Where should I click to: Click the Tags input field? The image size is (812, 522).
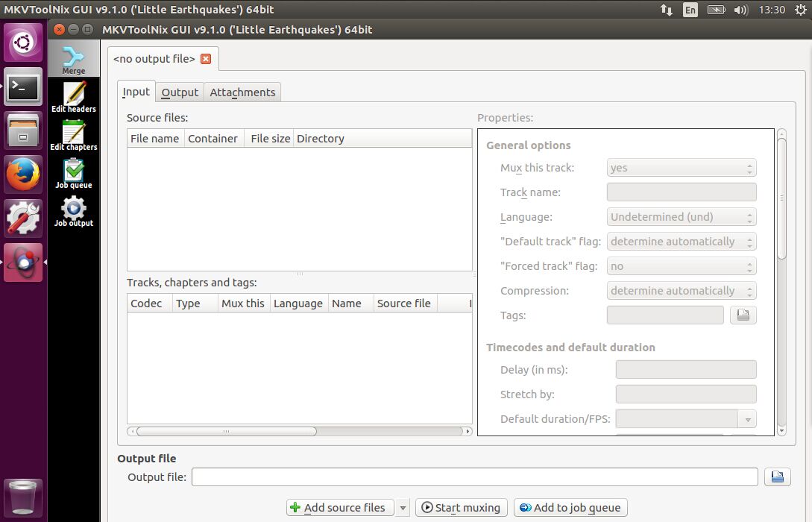click(x=665, y=315)
